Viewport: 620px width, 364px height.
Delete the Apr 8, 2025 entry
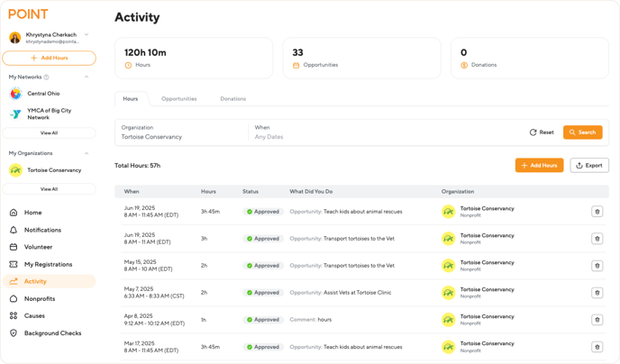[597, 320]
